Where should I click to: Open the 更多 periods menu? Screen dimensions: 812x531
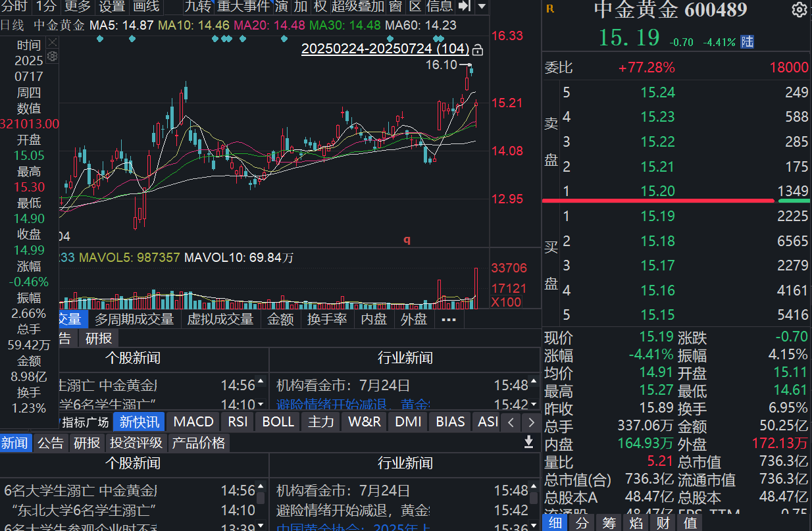tap(78, 7)
